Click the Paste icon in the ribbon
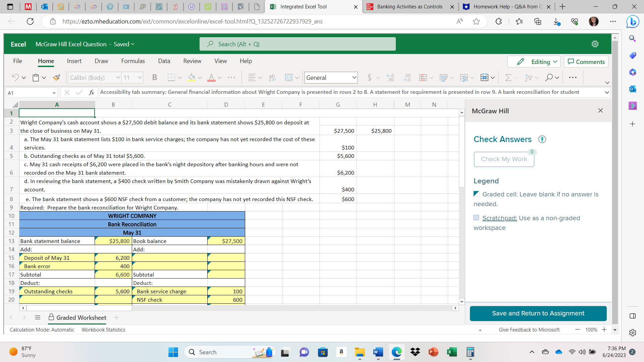Image resolution: width=644 pixels, height=362 pixels. [x=36, y=77]
